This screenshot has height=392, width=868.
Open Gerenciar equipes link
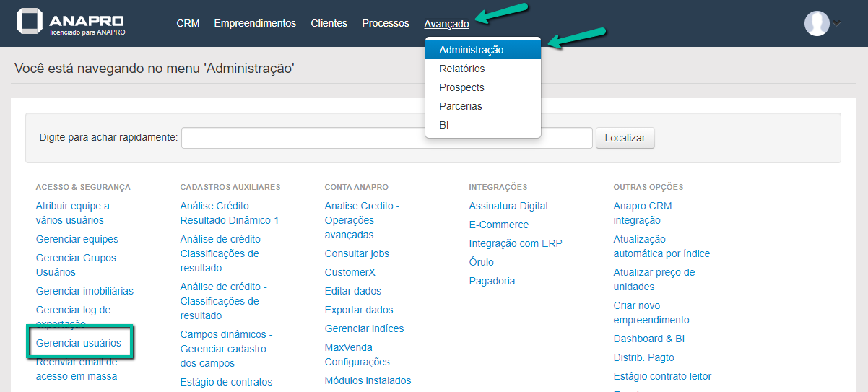point(77,239)
